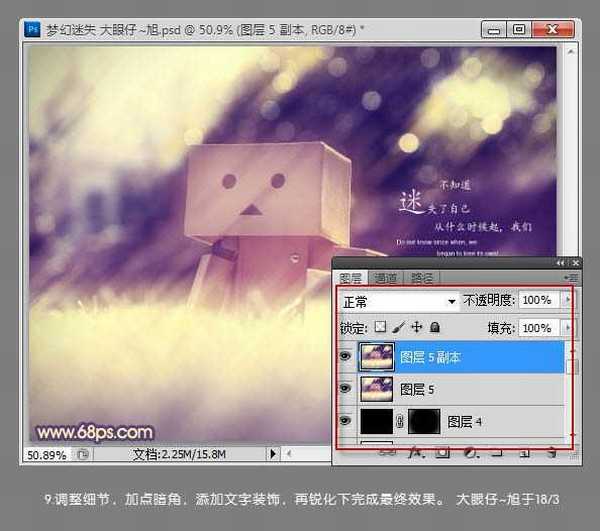Screen dimensions: 600x531
Task: Minimize the document window
Action: tap(494, 30)
